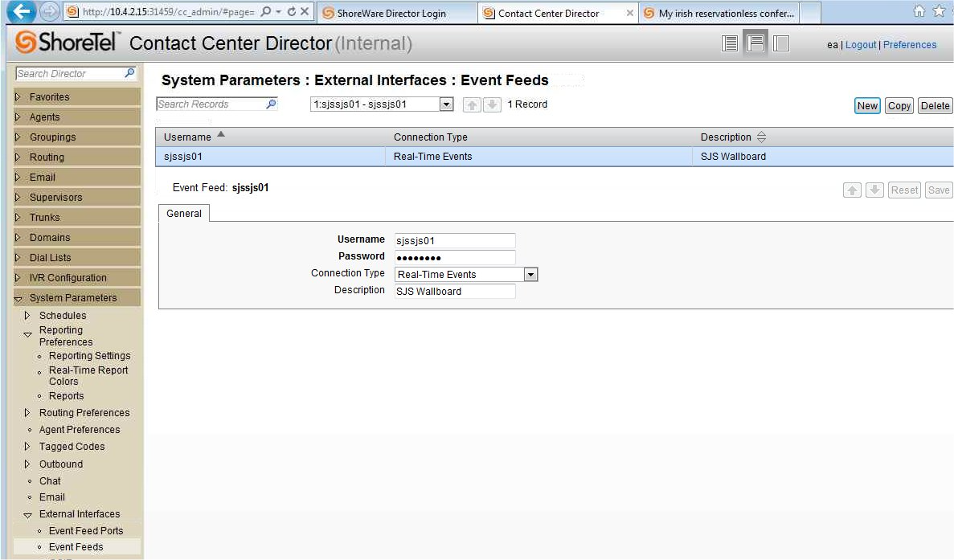Image resolution: width=954 pixels, height=560 pixels.
Task: Expand the Agents navigation section
Action: click(x=18, y=117)
